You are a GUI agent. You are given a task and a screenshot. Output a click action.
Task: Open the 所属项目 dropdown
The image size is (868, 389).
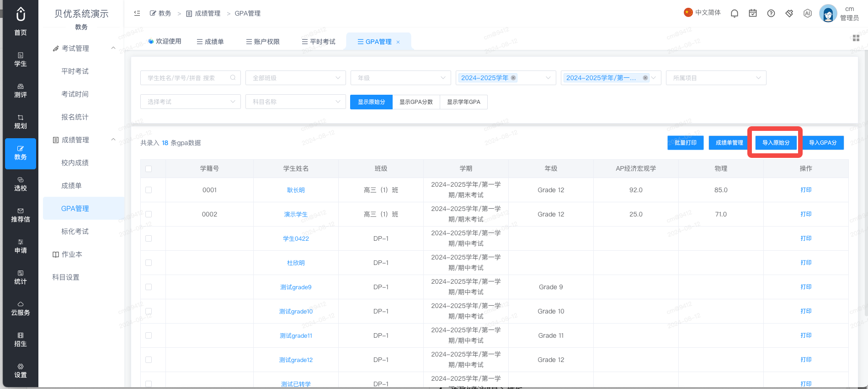point(716,78)
